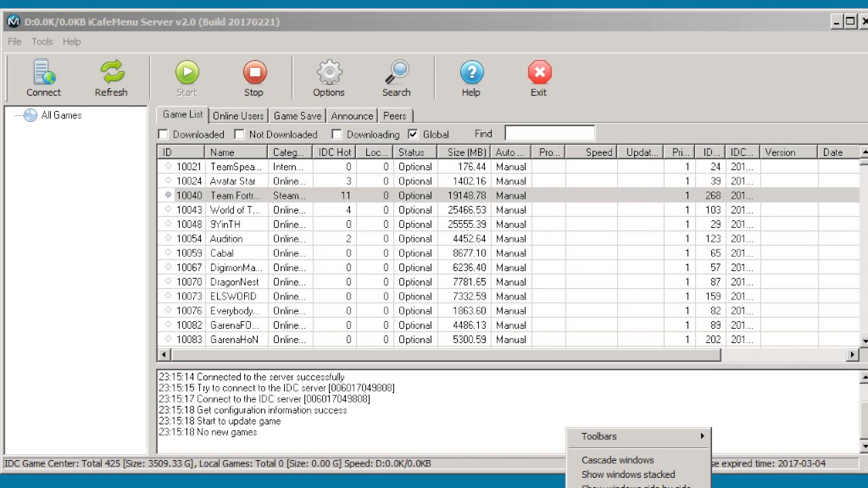
Task: Select the ELSWORD game name
Action: (233, 296)
